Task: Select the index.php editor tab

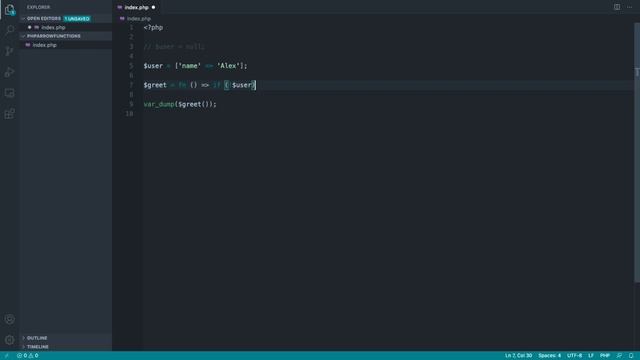Action: click(137, 7)
